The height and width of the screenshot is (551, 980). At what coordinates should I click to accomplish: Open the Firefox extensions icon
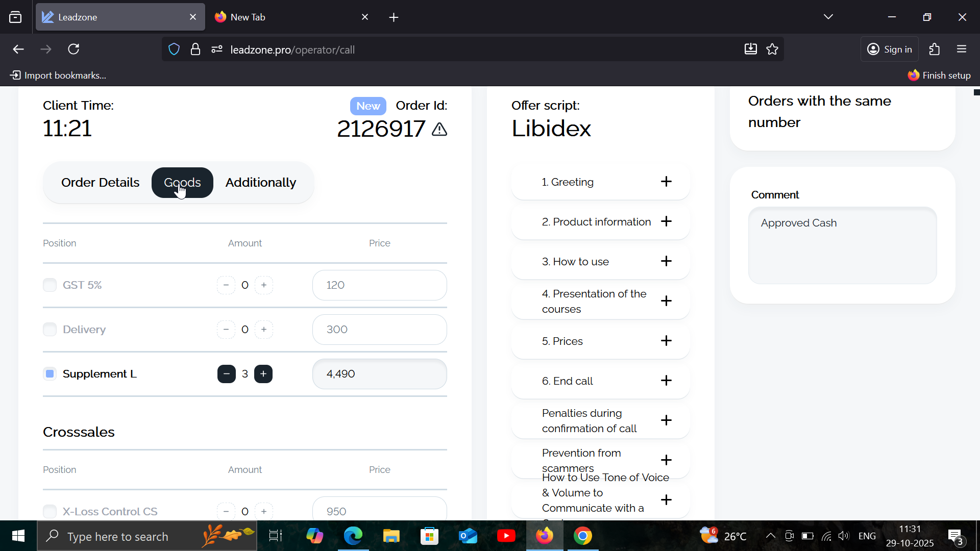tap(934, 49)
